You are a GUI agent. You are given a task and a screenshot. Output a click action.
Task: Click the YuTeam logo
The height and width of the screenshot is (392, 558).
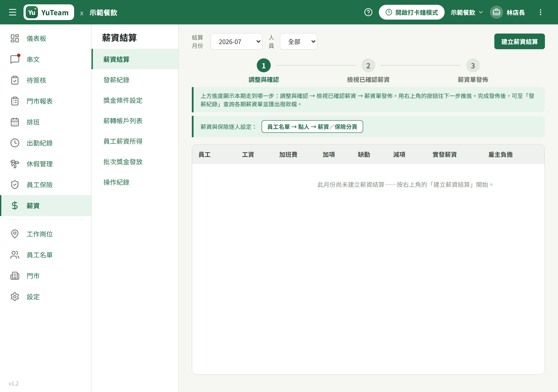[x=49, y=12]
